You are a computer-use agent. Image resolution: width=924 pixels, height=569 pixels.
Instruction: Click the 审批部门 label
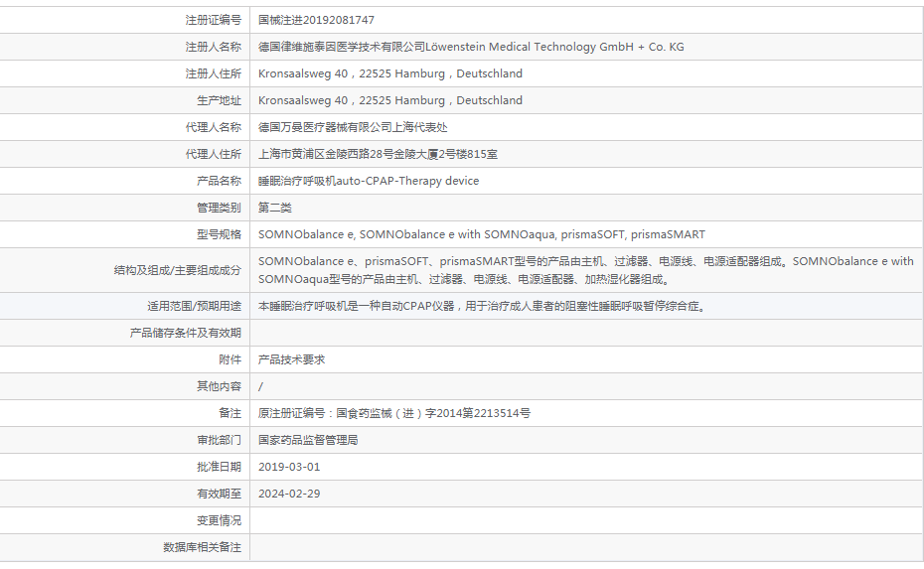coord(219,440)
